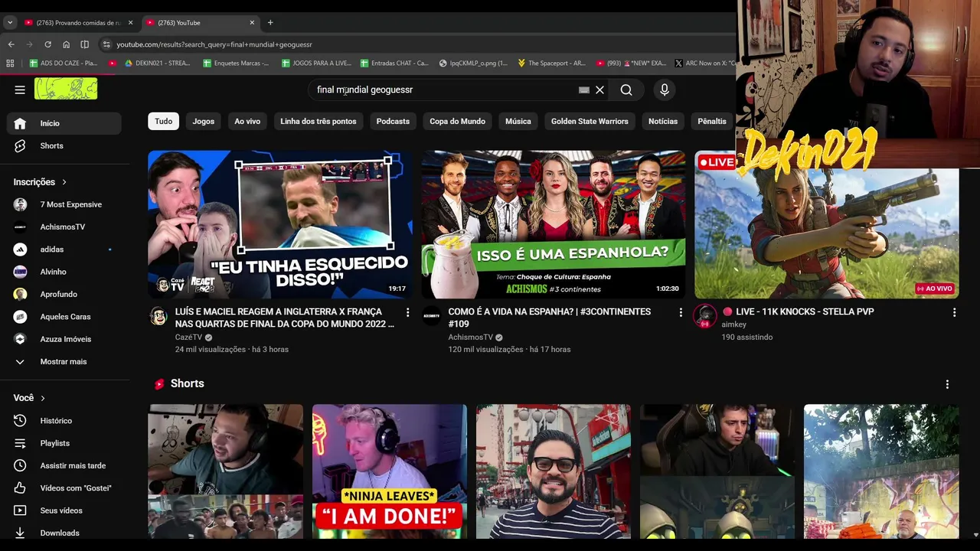
Task: Open the browser tab search dropdown
Action: (10, 23)
